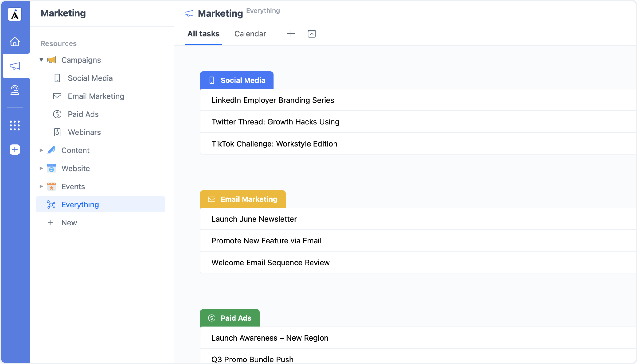Collapse the Campaigns folder
This screenshot has width=637, height=364.
[x=41, y=60]
